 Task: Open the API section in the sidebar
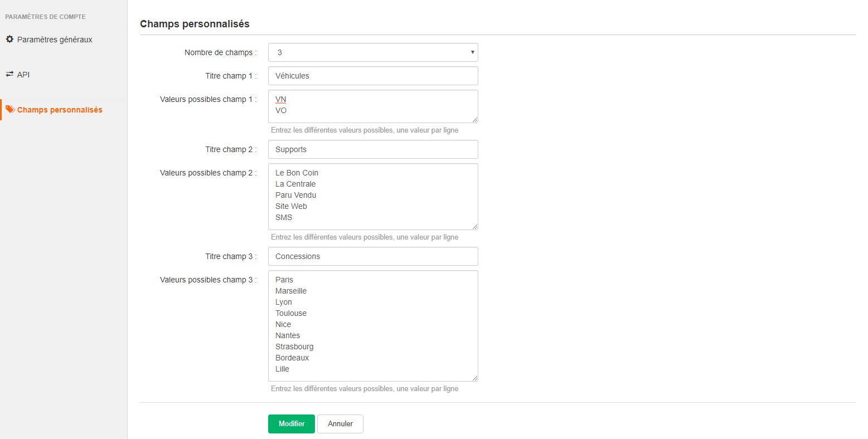[23, 74]
